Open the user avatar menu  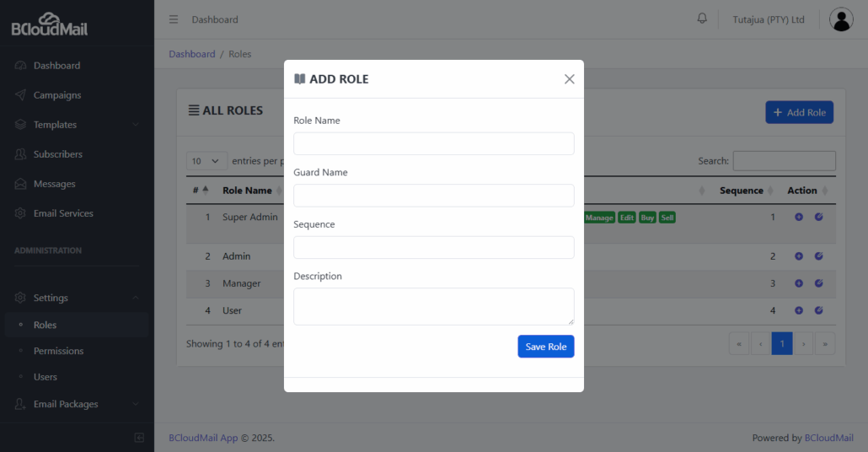point(841,19)
